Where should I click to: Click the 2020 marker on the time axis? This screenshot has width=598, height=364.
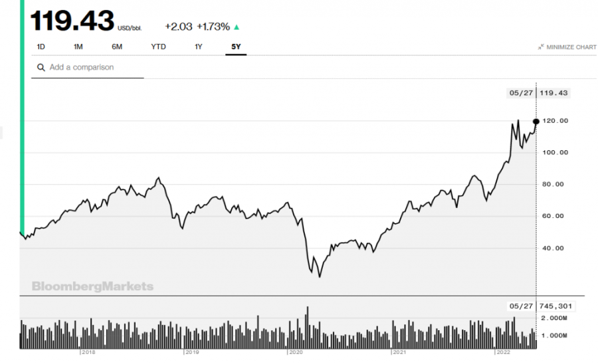[295, 351]
